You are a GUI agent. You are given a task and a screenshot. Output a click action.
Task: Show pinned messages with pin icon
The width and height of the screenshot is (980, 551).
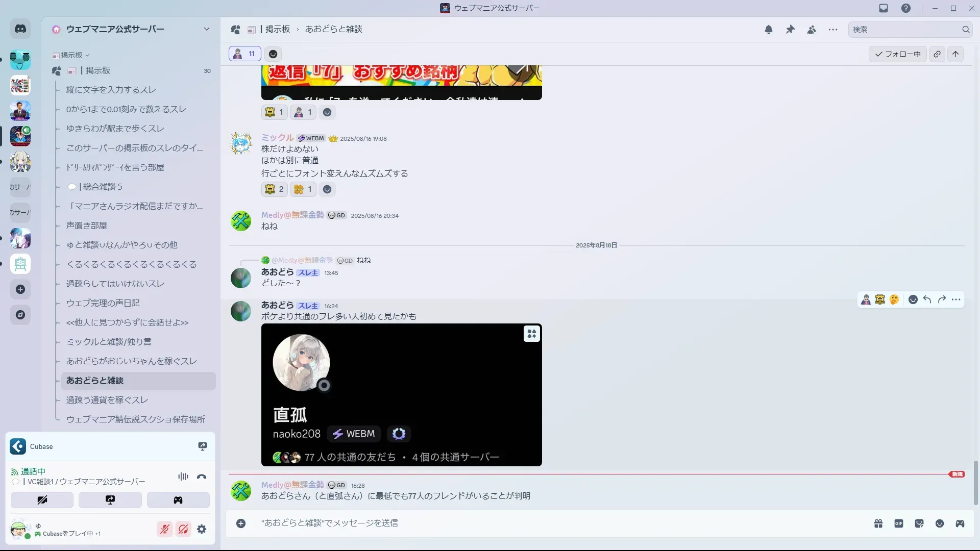point(790,30)
